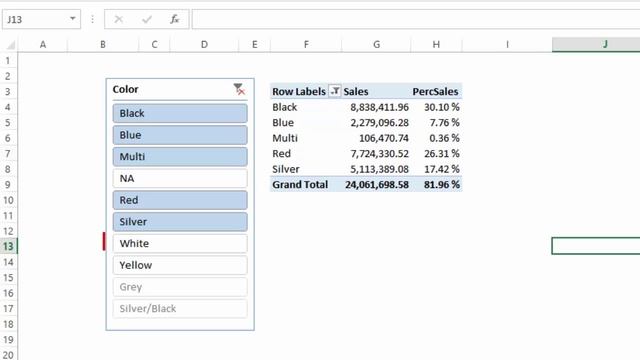The height and width of the screenshot is (360, 640).
Task: Click the Black row label cell in pivot
Action: [306, 107]
